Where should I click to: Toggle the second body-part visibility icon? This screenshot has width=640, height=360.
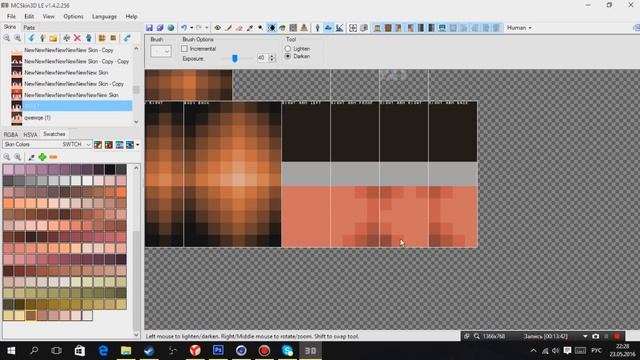coord(388,28)
